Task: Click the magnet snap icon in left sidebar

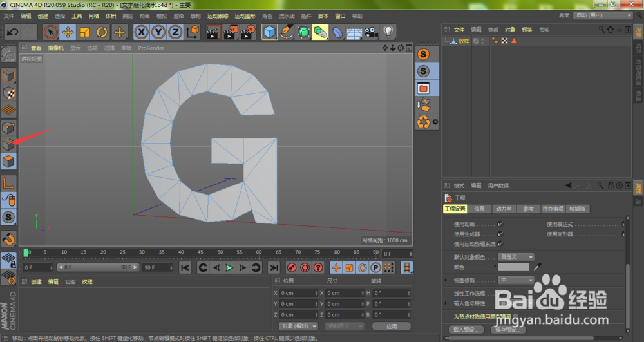Action: coord(8,239)
